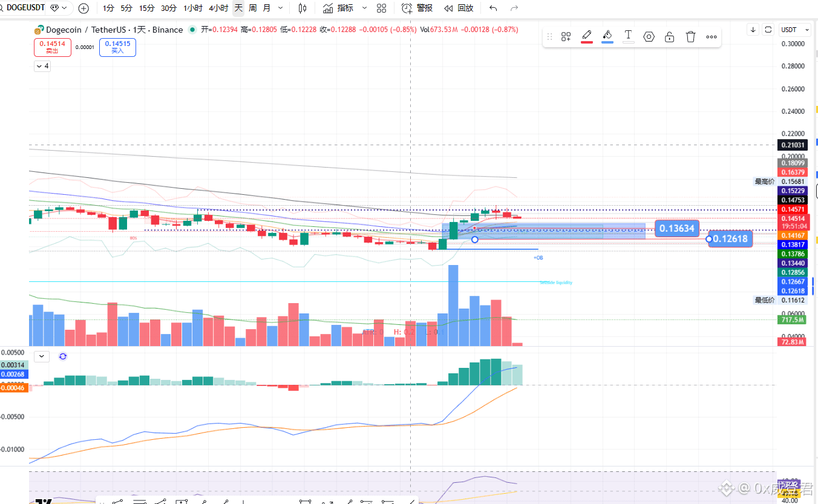818x504 pixels.
Task: Click the red 卖出 sell button
Action: (53, 47)
